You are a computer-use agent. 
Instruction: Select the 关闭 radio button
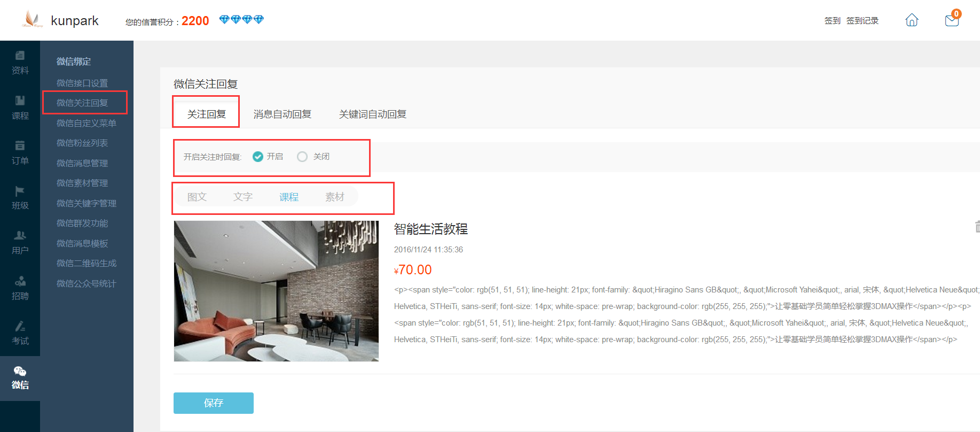click(x=302, y=157)
